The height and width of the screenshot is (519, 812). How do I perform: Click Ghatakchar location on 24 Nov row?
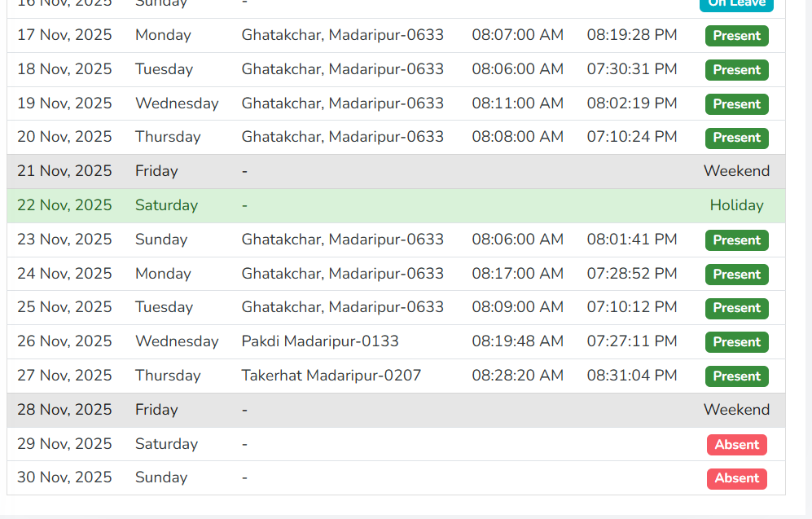343,274
